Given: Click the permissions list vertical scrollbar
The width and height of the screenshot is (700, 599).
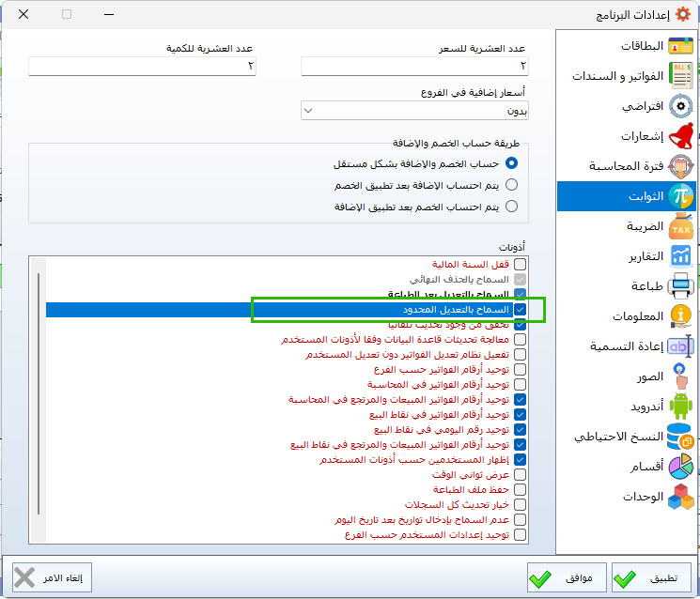Looking at the screenshot, I should tap(38, 394).
